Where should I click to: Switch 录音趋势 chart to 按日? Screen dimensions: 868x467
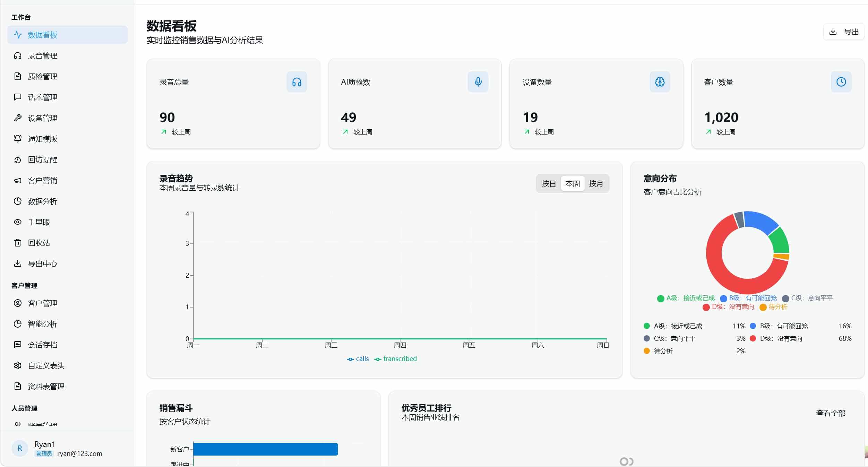(x=549, y=183)
